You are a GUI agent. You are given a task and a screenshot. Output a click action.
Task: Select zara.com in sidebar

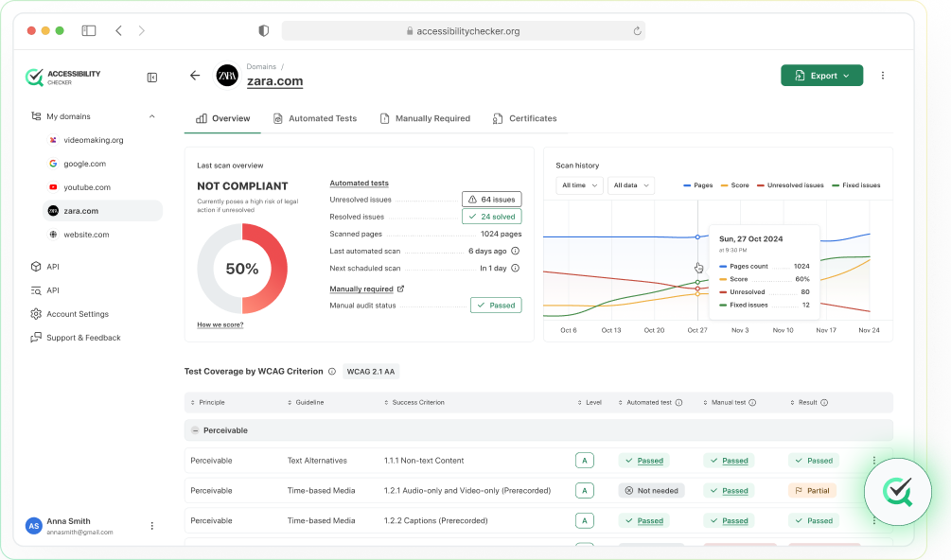coord(102,211)
